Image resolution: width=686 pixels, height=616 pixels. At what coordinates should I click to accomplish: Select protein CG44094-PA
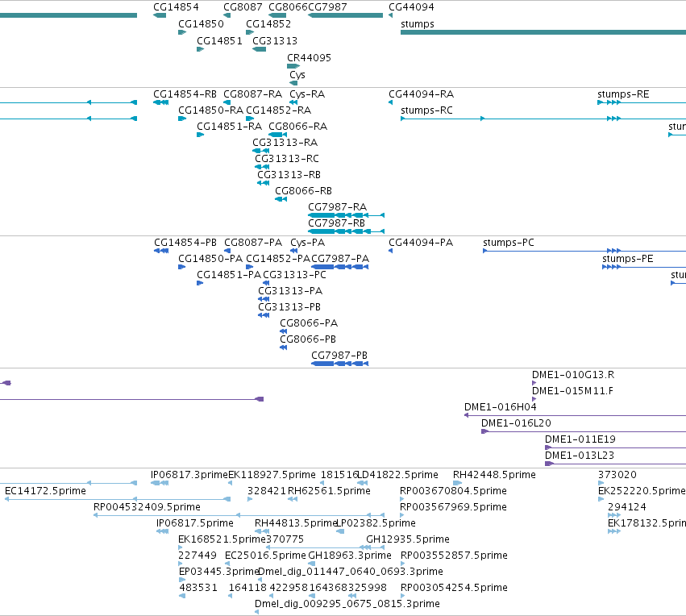421,243
